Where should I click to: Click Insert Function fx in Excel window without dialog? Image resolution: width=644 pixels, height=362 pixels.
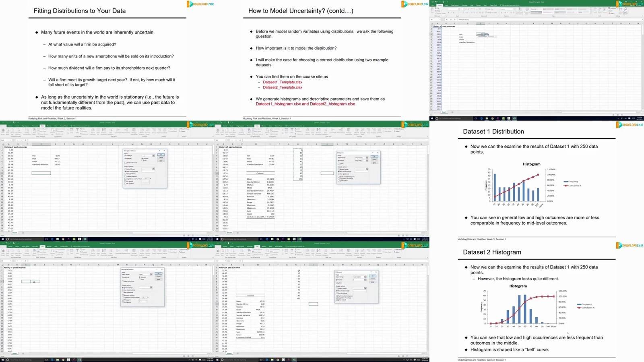[455, 19]
